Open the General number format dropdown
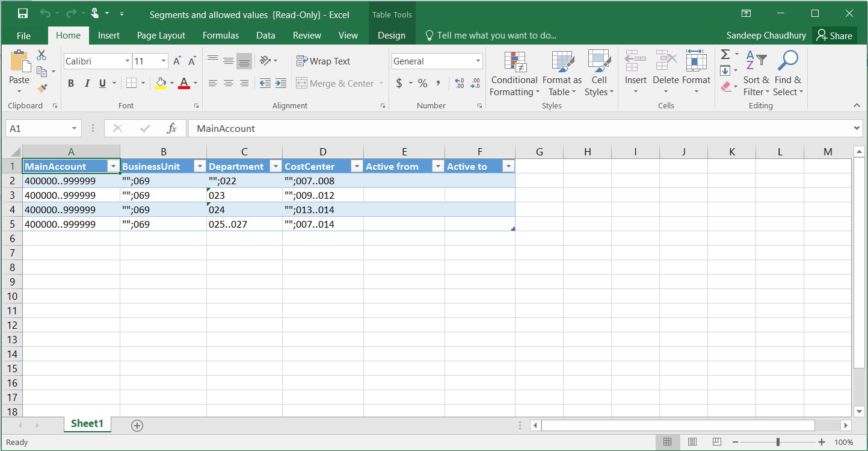Image resolution: width=868 pixels, height=451 pixels. [478, 61]
